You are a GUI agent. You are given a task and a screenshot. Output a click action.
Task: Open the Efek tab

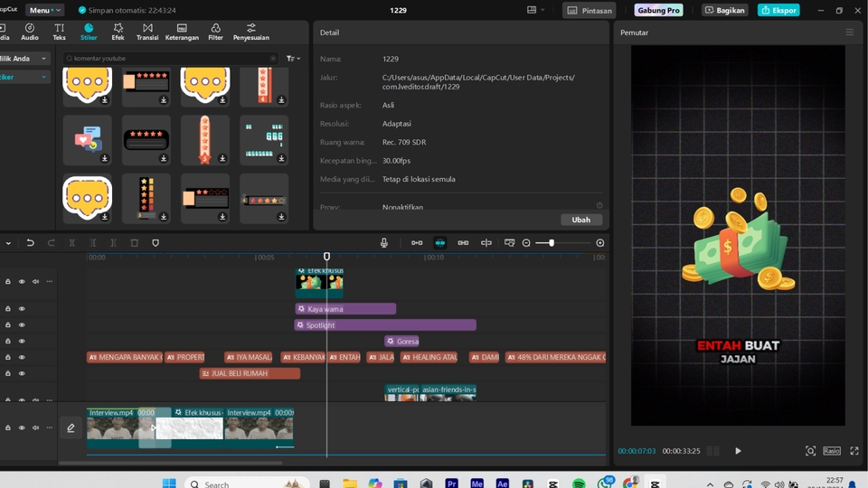(118, 32)
